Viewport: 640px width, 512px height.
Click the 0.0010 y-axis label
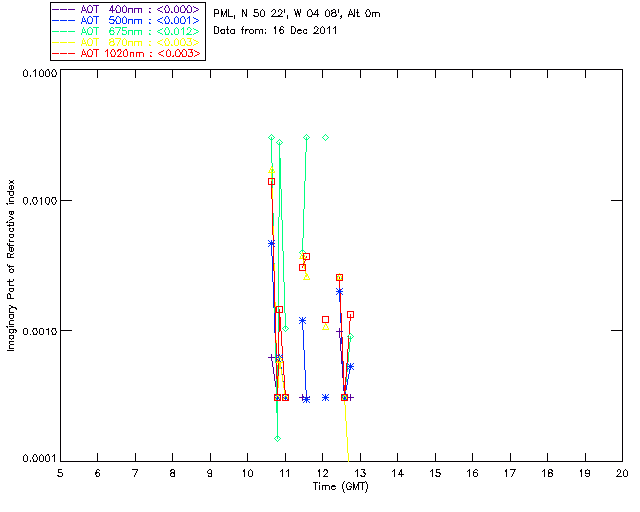point(40,331)
